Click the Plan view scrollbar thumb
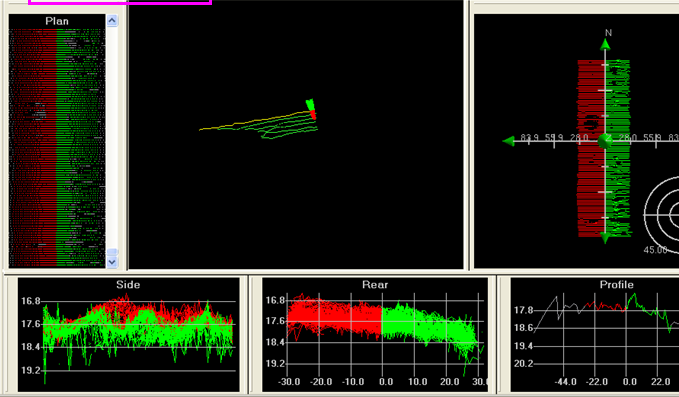This screenshot has width=679, height=397. (112, 252)
